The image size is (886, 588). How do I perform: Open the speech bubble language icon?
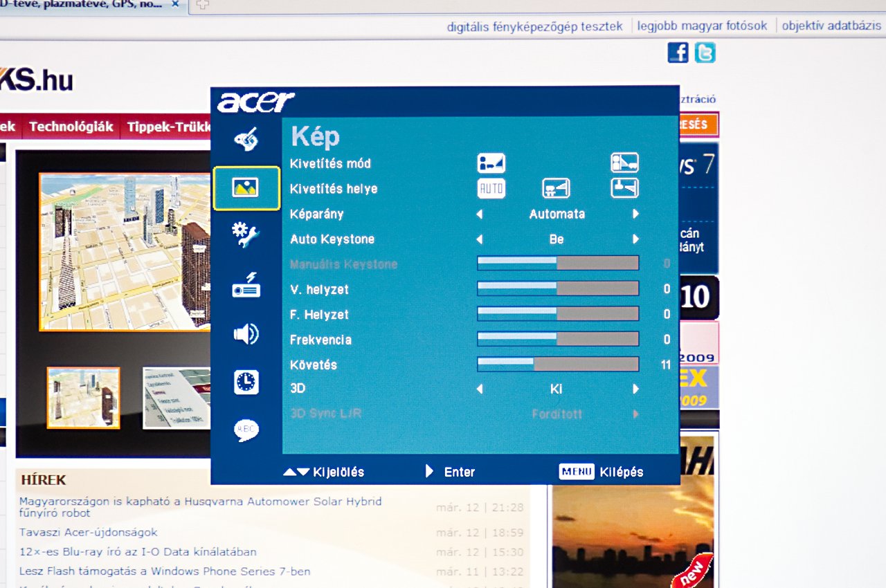[246, 430]
